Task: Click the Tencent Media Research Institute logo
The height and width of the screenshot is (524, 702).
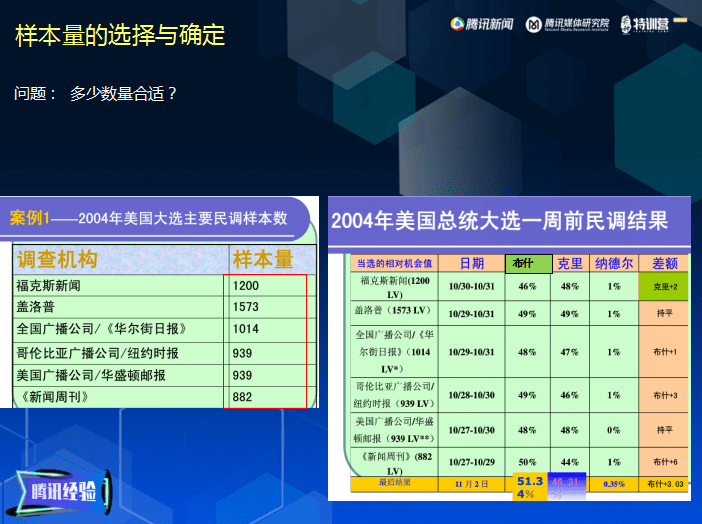Action: coord(567,24)
